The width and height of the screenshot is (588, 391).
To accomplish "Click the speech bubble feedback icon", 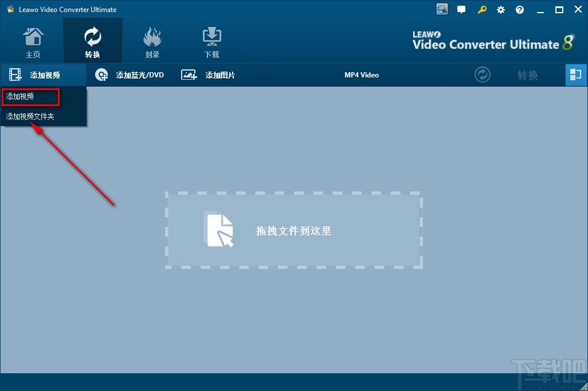I will (x=461, y=9).
